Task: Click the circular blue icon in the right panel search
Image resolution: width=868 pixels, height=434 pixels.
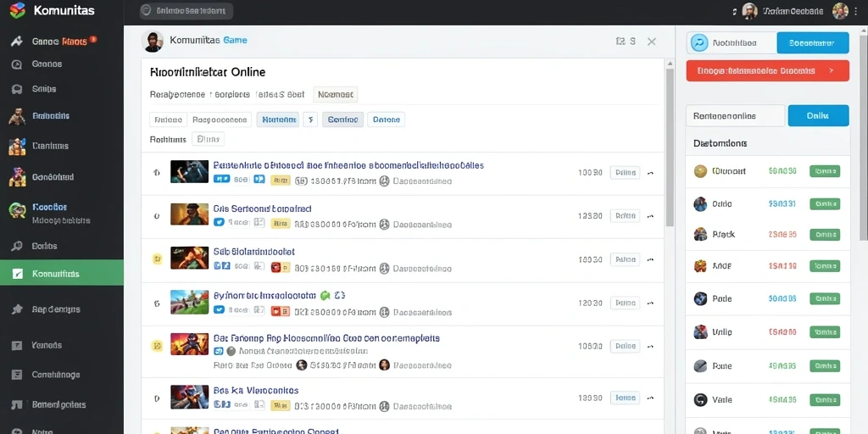Action: (699, 42)
